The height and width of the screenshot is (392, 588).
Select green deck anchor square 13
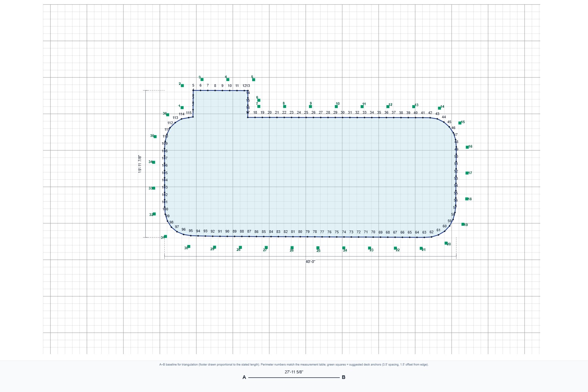(414, 106)
